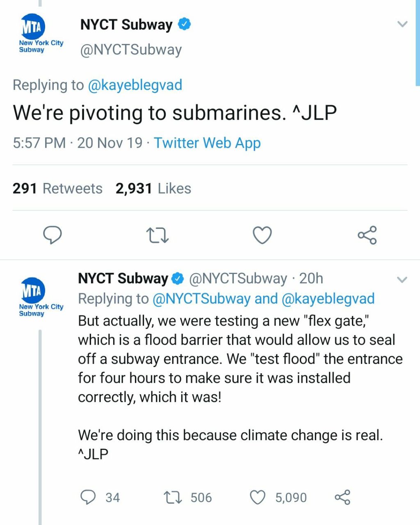
Task: Share the second tweet using the share icon
Action: [342, 497]
